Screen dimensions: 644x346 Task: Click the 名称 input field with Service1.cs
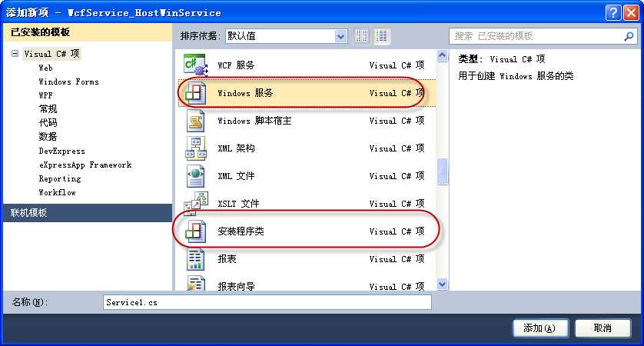pyautogui.click(x=267, y=302)
